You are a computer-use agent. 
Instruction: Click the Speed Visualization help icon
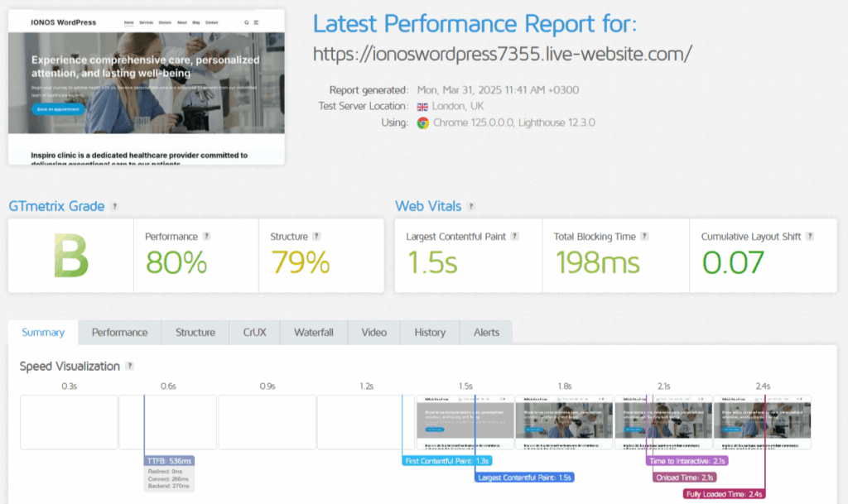coord(129,366)
